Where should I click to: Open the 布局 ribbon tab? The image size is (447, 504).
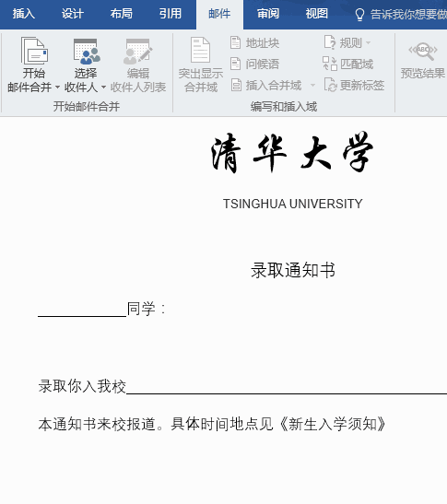(122, 14)
